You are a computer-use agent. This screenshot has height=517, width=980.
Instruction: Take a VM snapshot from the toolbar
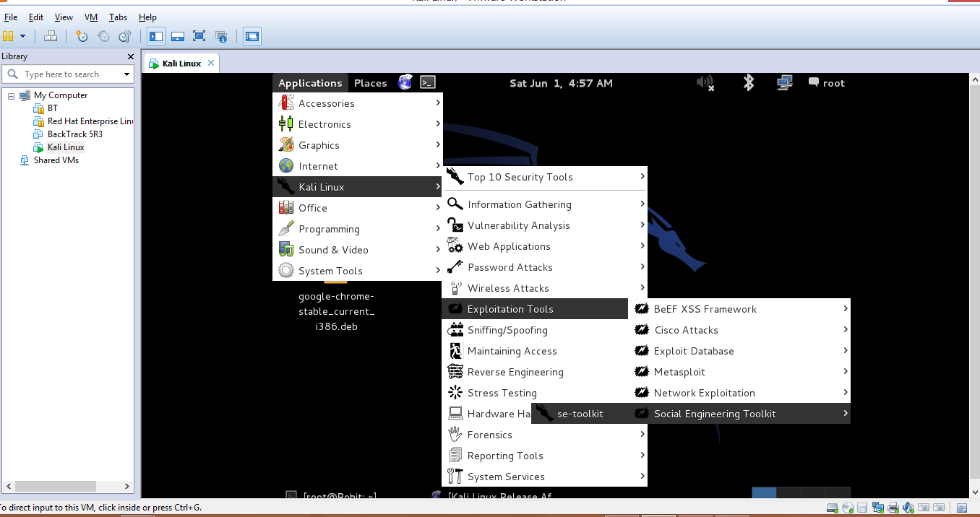coord(82,36)
